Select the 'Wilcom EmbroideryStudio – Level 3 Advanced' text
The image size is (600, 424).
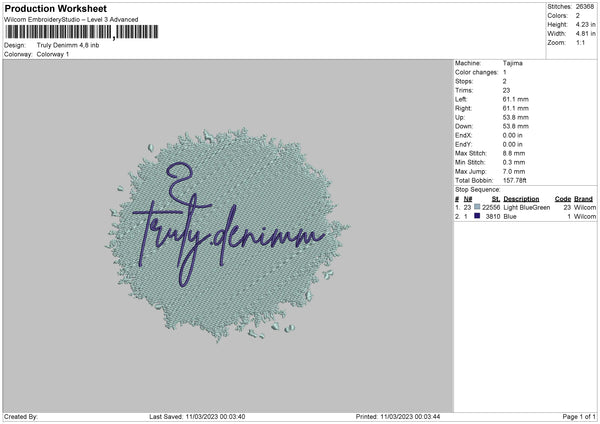point(71,20)
